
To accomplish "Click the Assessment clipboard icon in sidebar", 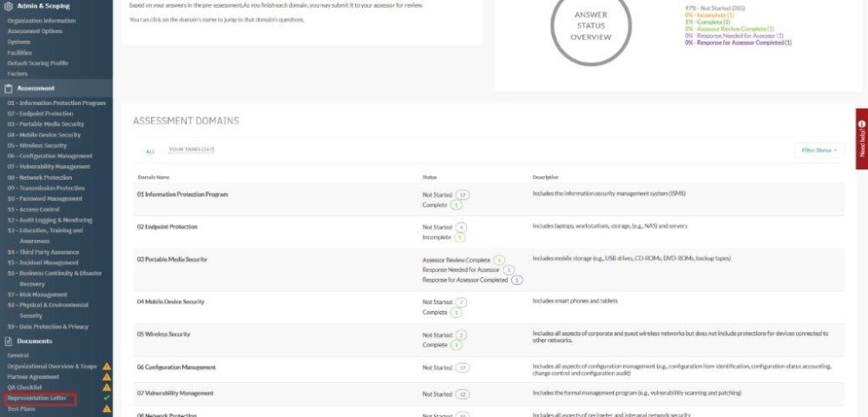I will click(9, 88).
